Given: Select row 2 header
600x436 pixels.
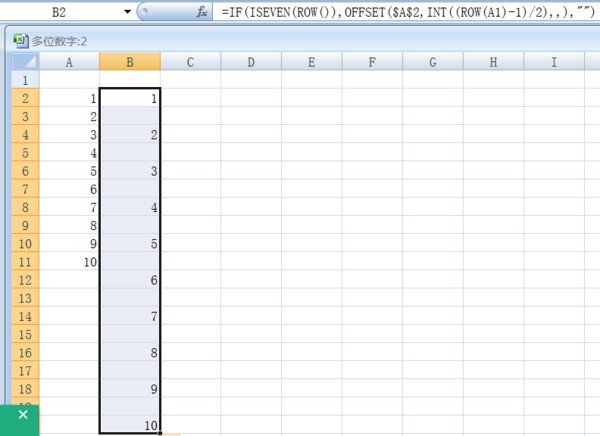Looking at the screenshot, I should [25, 98].
